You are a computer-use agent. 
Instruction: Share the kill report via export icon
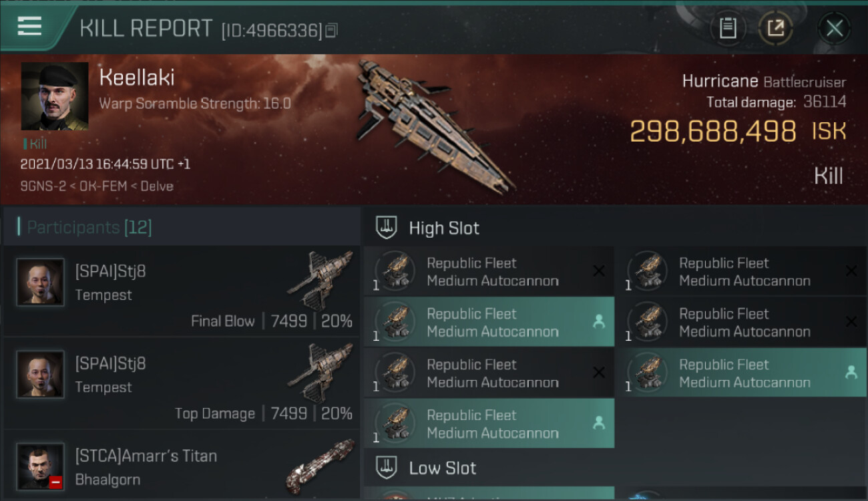[x=776, y=28]
